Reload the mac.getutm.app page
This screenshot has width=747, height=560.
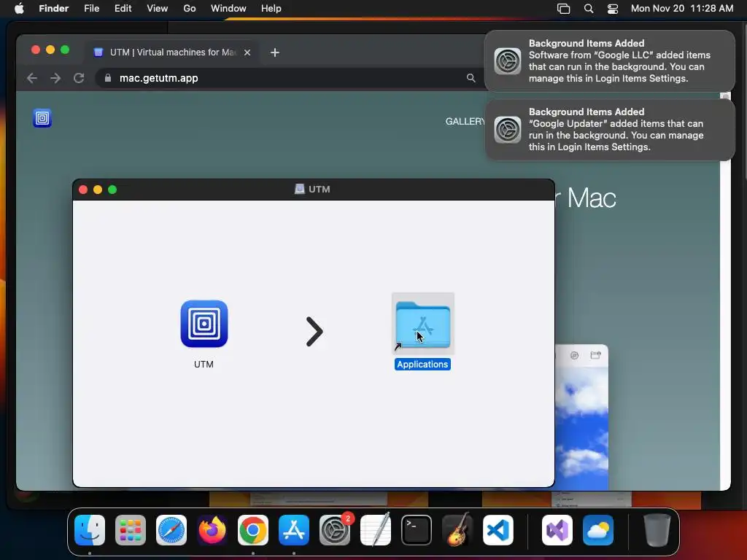click(79, 78)
